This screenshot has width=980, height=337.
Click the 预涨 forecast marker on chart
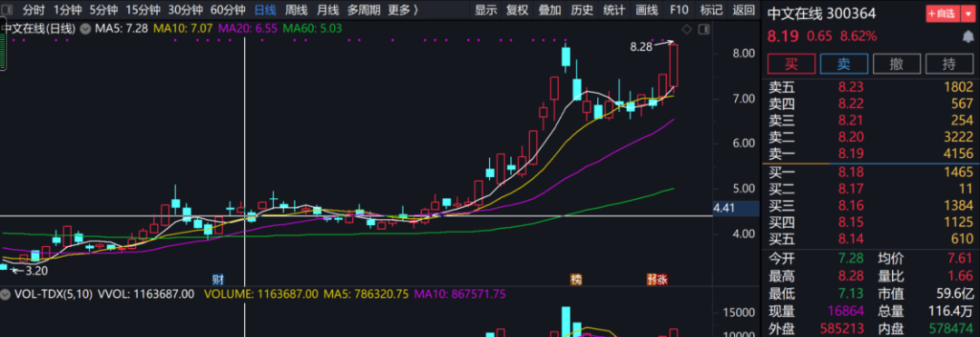(x=657, y=279)
